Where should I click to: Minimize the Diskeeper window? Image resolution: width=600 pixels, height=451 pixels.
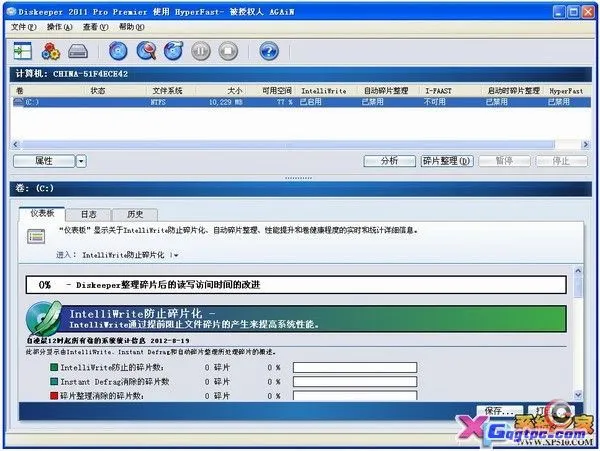click(559, 12)
